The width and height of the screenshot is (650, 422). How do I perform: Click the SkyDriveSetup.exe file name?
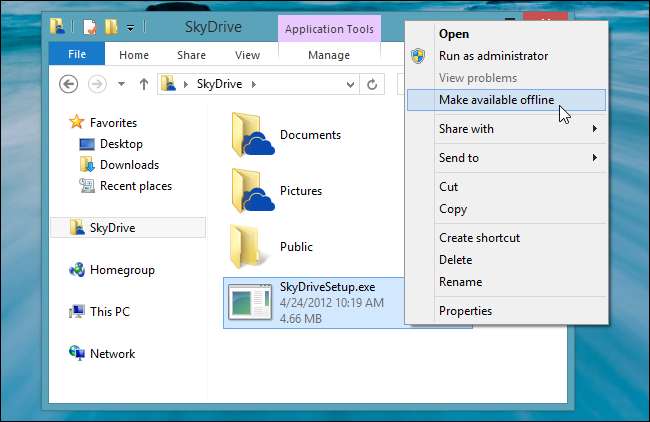327,287
